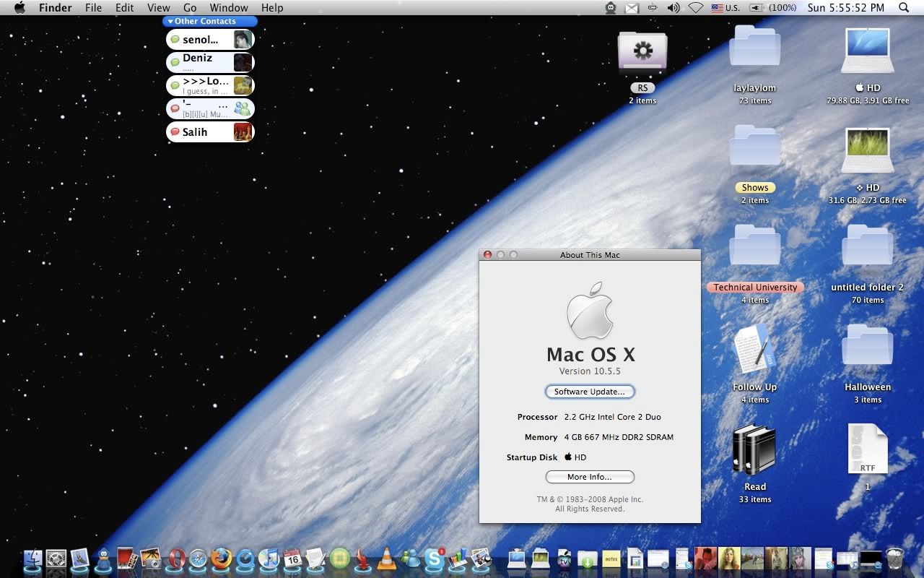Click the Wi-Fi AirPort status icon

coord(696,8)
